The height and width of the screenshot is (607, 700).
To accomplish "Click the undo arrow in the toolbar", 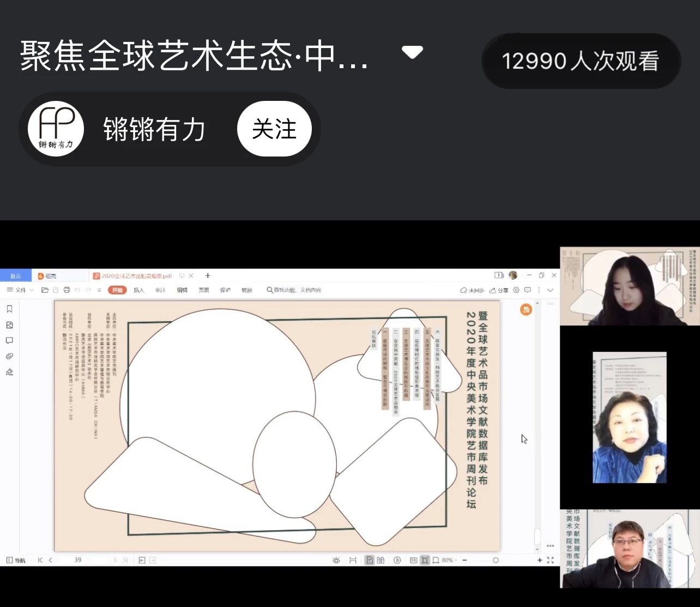I will pyautogui.click(x=77, y=290).
